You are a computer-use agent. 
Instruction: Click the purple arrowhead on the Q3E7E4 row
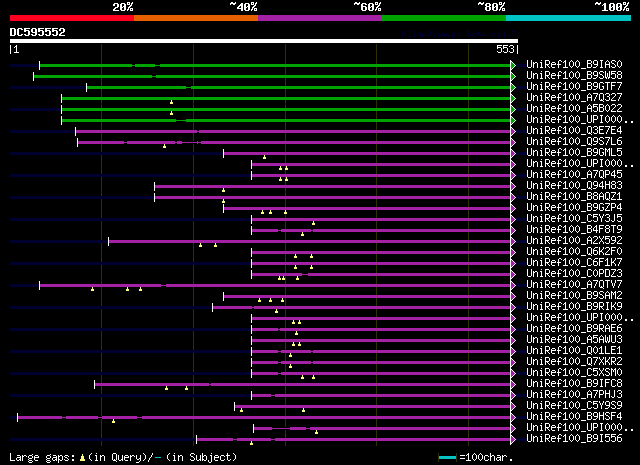coord(513,131)
